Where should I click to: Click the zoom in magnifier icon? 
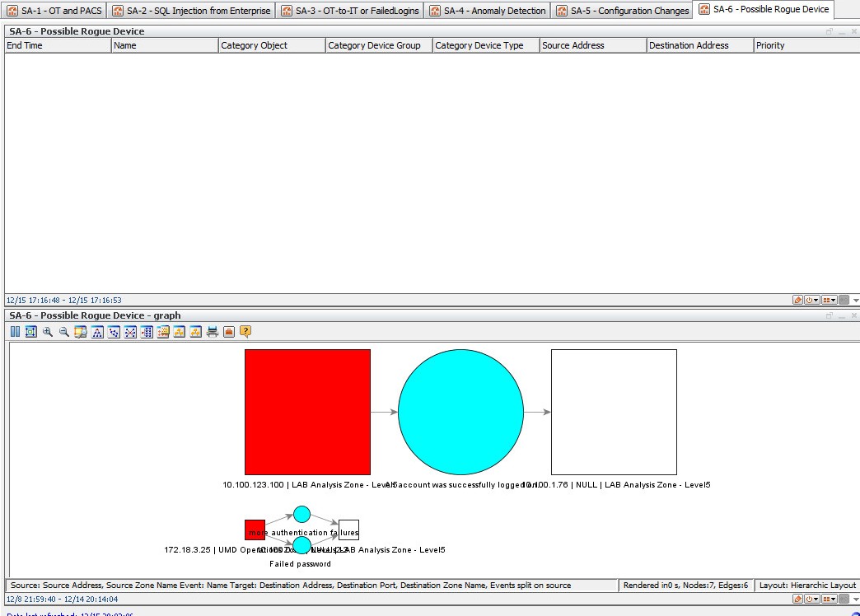(x=48, y=332)
